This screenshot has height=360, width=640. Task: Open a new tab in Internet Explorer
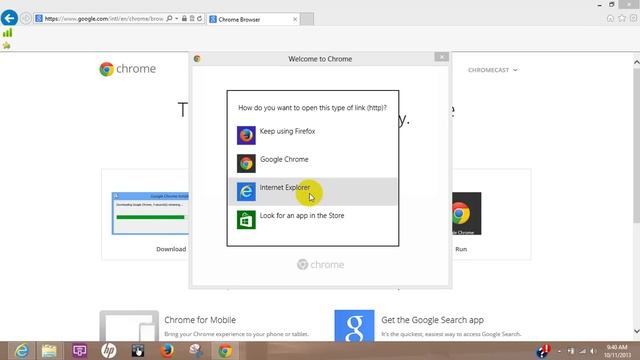pos(307,19)
